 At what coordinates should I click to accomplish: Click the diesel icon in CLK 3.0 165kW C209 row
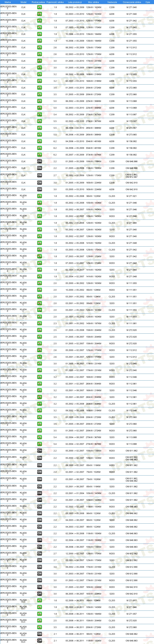point(40,183)
